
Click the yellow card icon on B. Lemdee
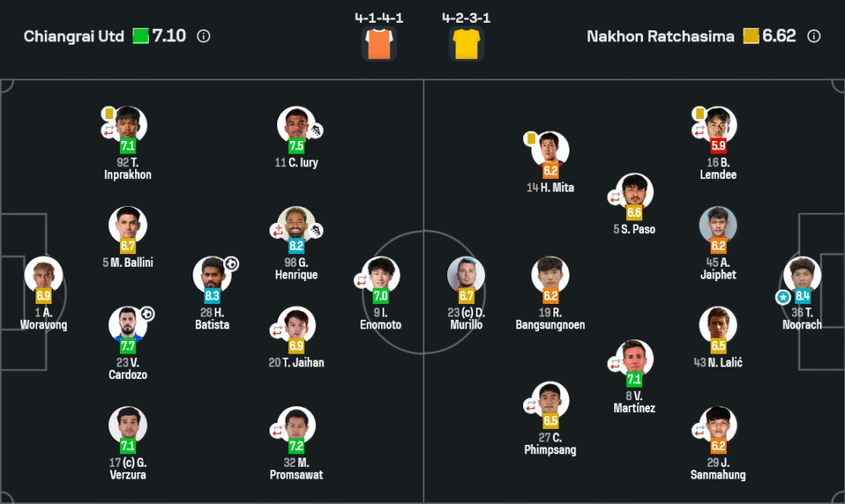(x=700, y=113)
